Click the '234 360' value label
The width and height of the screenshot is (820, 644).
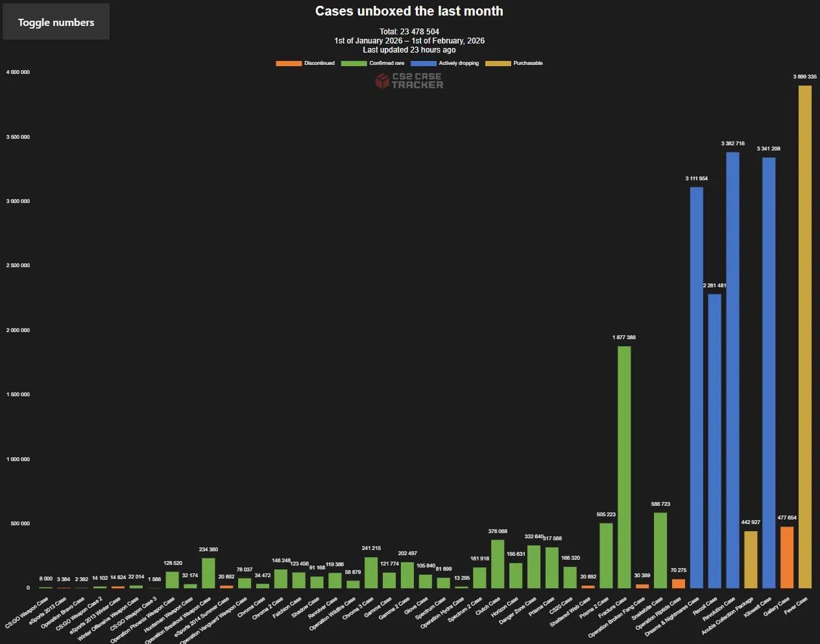point(208,549)
